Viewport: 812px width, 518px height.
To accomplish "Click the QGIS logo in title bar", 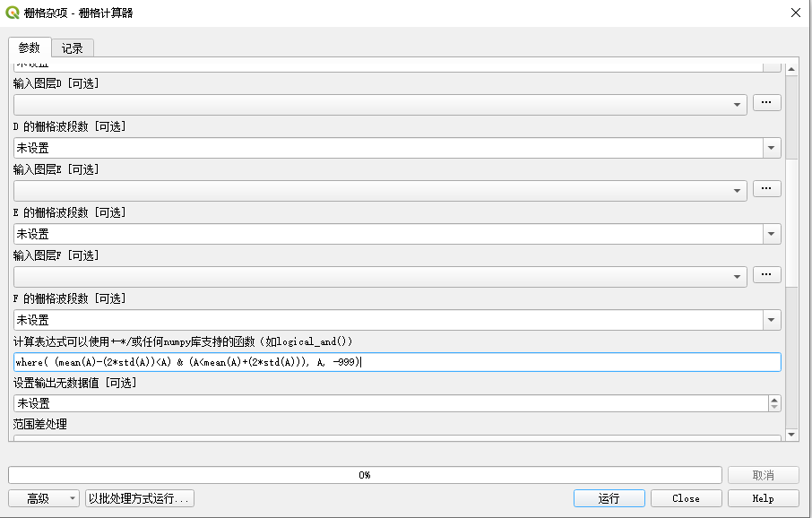I will 13,13.
